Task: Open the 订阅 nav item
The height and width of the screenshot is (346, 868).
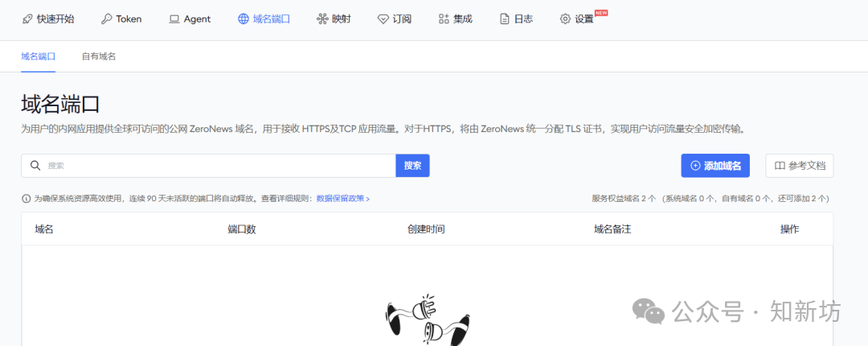Action: coord(394,19)
